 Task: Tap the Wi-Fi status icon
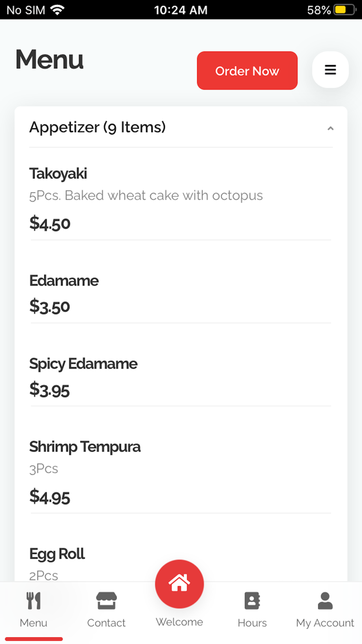click(x=57, y=10)
